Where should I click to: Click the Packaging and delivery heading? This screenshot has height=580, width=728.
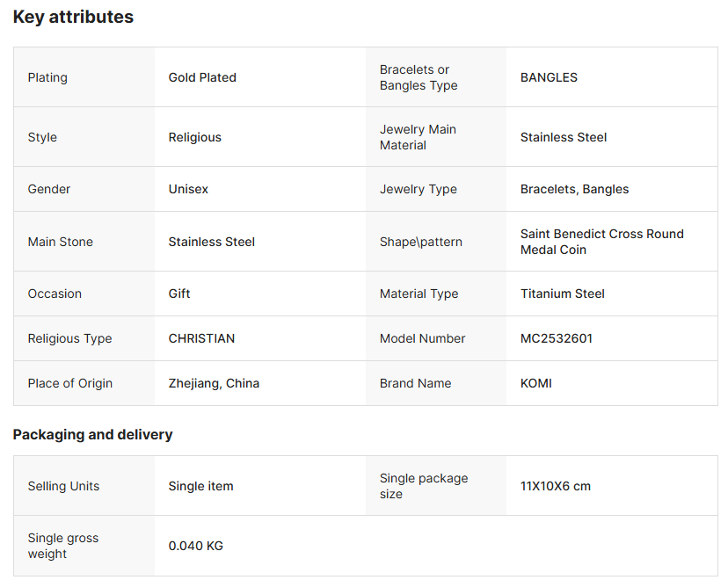coord(92,434)
